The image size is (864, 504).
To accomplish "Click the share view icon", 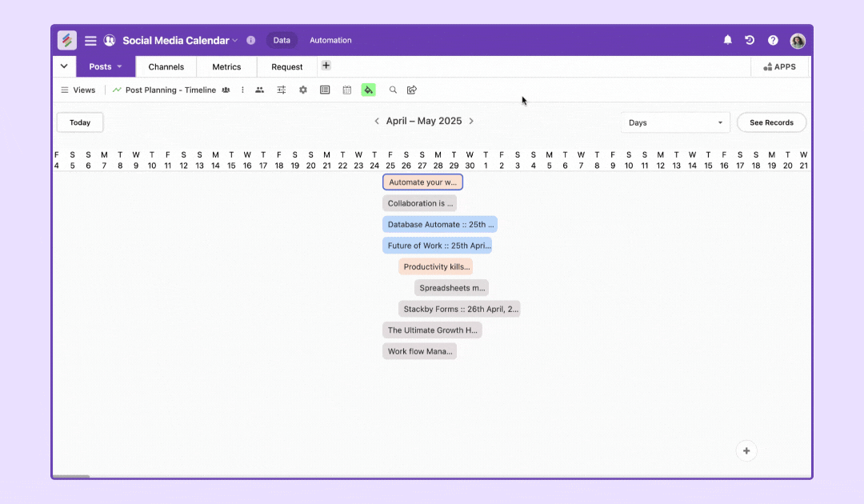I will (412, 90).
